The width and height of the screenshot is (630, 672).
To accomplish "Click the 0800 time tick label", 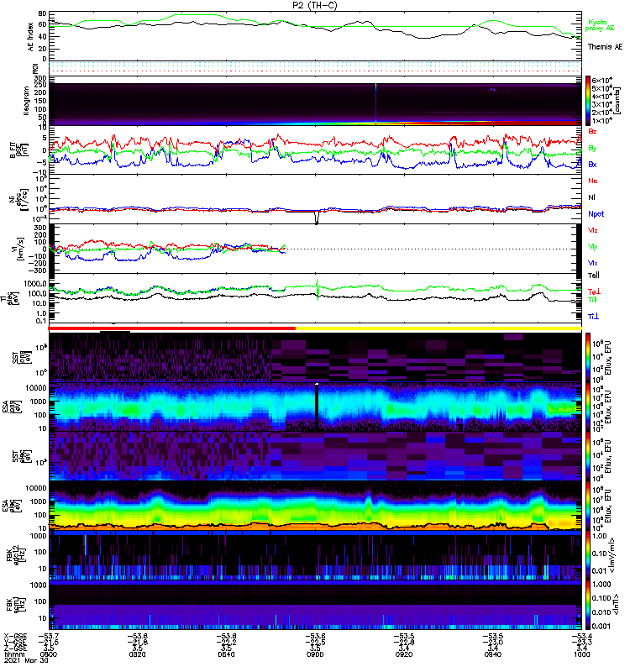I will click(x=49, y=654).
